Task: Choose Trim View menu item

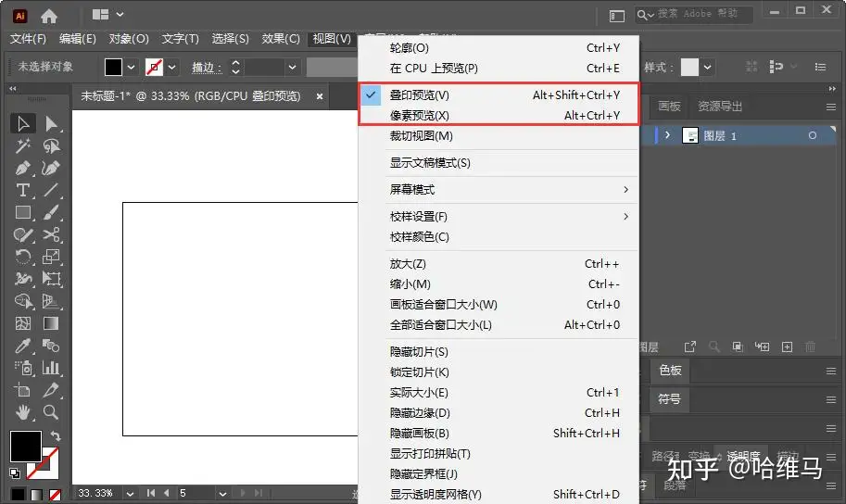Action: tap(498, 136)
